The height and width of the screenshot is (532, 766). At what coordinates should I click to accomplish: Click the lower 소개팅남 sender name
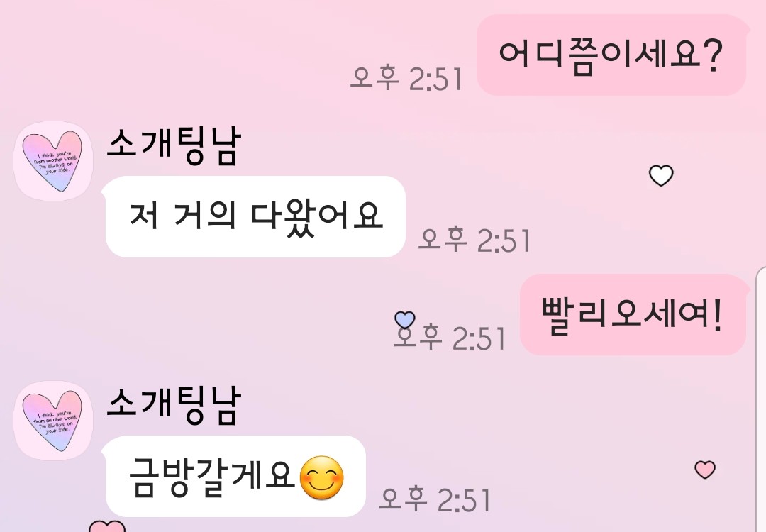174,406
